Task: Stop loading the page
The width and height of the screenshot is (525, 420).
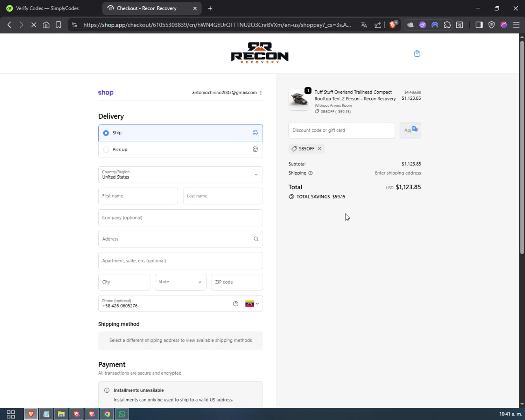Action: pos(34,25)
